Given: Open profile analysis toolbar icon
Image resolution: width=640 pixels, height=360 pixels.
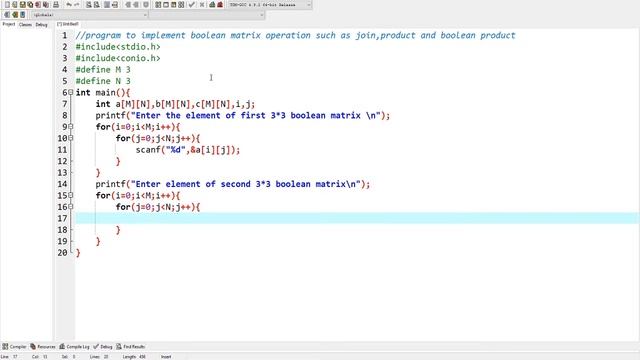Looking at the screenshot, I should [212, 4].
